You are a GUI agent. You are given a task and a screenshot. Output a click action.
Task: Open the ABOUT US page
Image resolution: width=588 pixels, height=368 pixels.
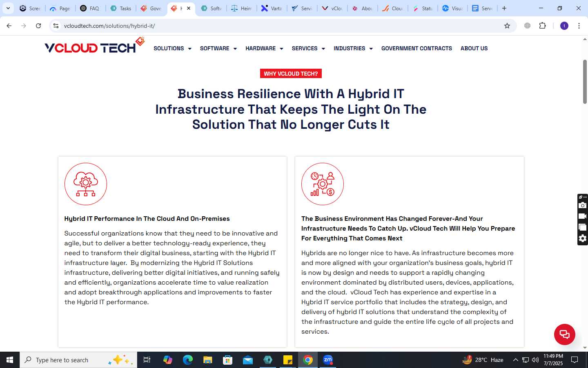point(474,48)
